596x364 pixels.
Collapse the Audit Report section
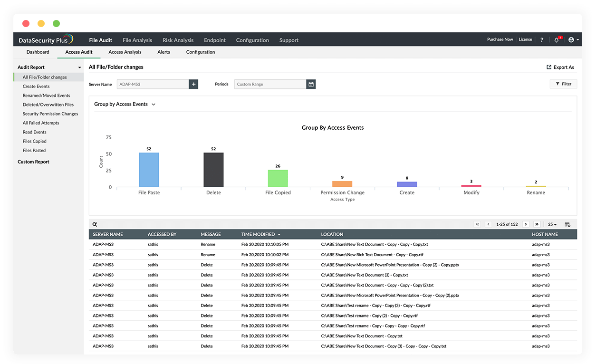pos(79,67)
